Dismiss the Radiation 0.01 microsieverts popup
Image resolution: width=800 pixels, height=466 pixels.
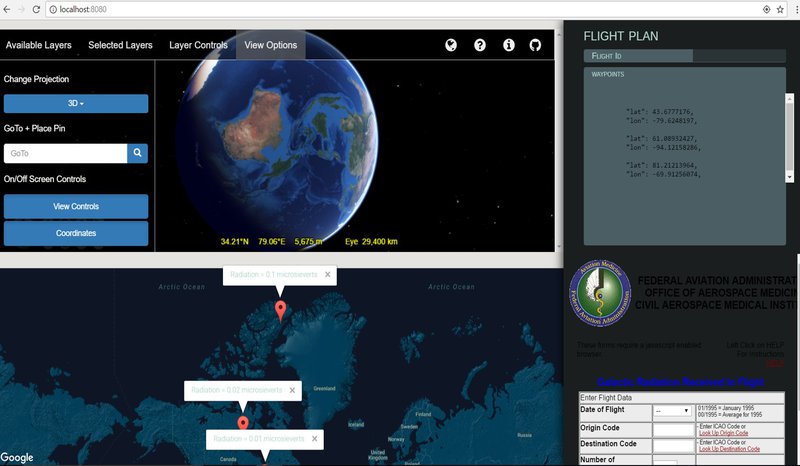click(x=314, y=439)
